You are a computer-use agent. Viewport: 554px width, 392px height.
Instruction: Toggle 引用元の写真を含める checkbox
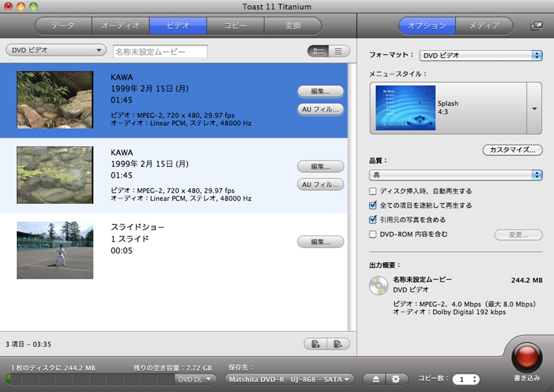(373, 220)
